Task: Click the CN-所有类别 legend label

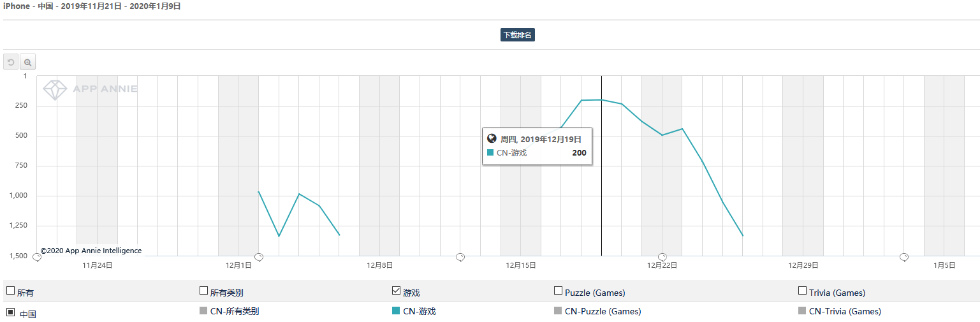Action: point(235,312)
